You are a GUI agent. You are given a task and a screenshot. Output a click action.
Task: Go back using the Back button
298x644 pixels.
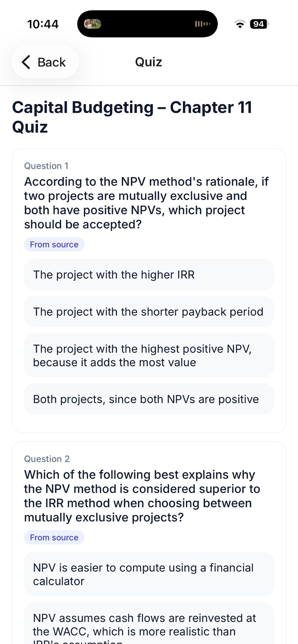(45, 62)
